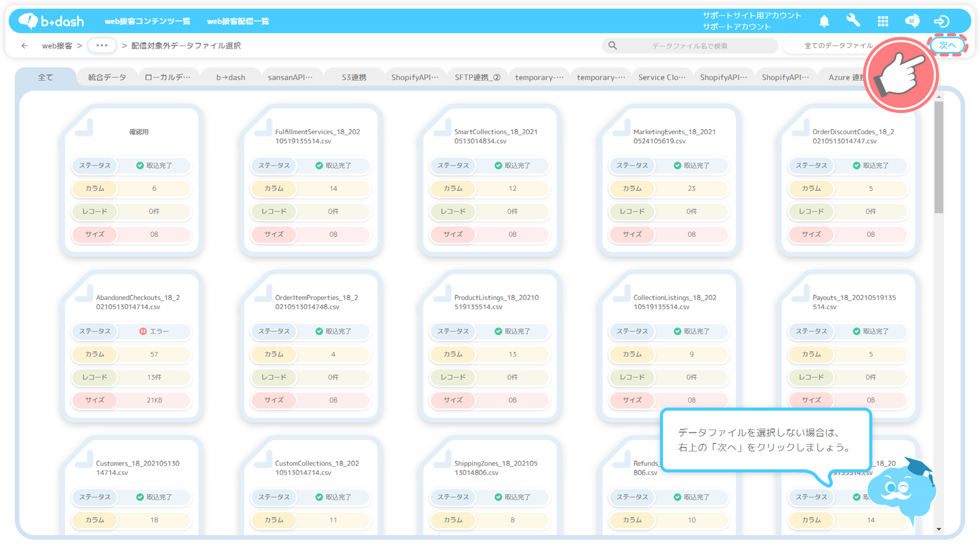Click the web接客 breadcrumb link

(57, 46)
